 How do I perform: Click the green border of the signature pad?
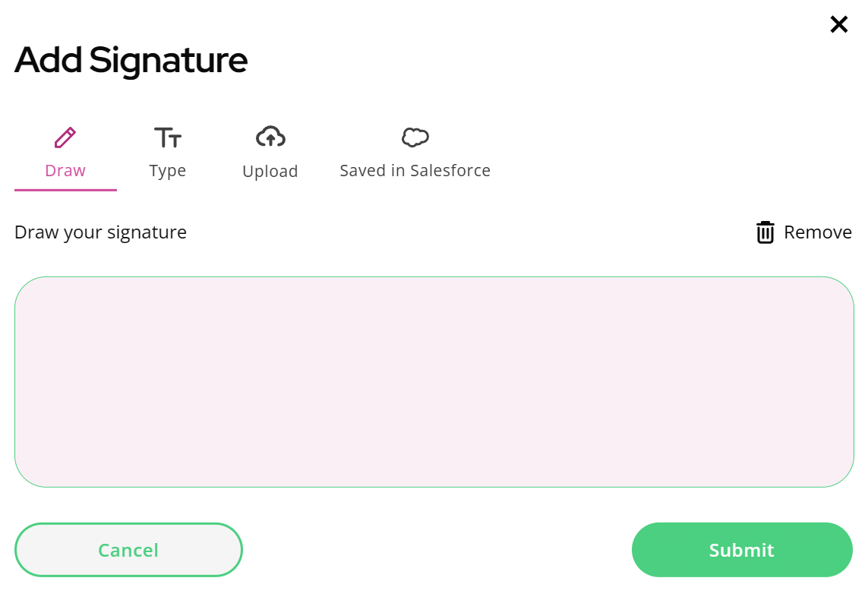(434, 276)
